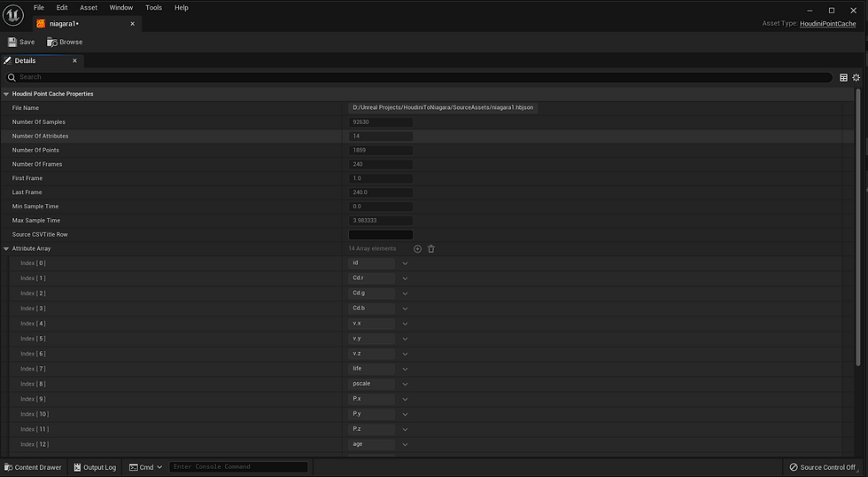Image resolution: width=868 pixels, height=477 pixels.
Task: Open options dropdown for Index 10 P.y
Action: [406, 414]
